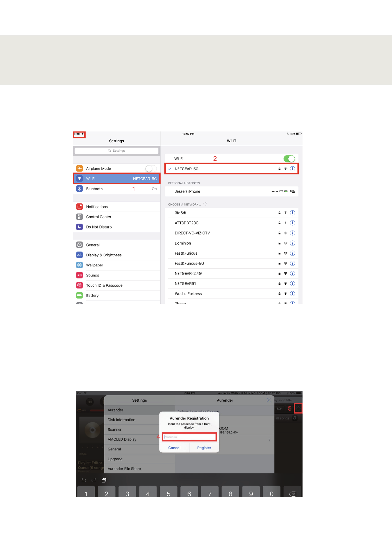Open info icon for Dominion network
Image resolution: width=392 pixels, height=548 pixels.
coord(292,243)
